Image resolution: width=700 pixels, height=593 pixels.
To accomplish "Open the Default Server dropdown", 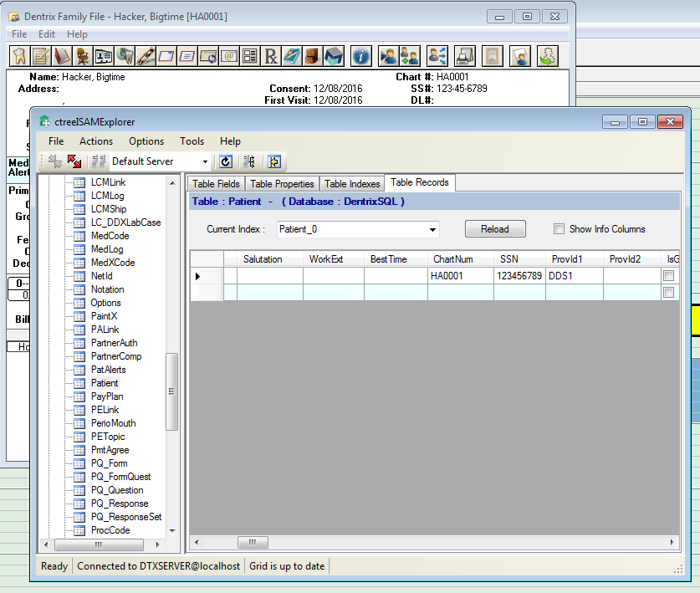I will pyautogui.click(x=205, y=161).
